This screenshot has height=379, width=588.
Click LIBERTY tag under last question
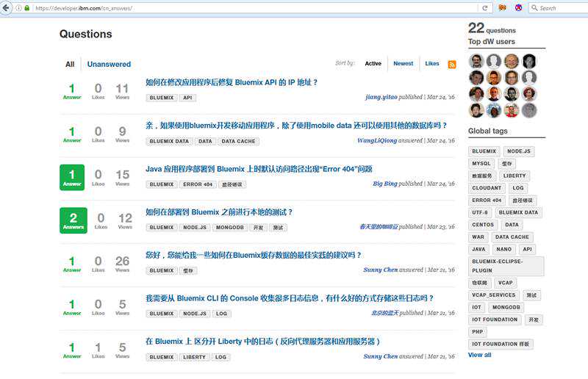194,357
